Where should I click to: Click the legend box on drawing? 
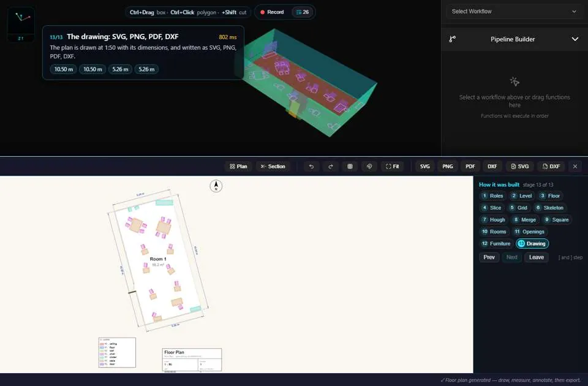pos(117,353)
